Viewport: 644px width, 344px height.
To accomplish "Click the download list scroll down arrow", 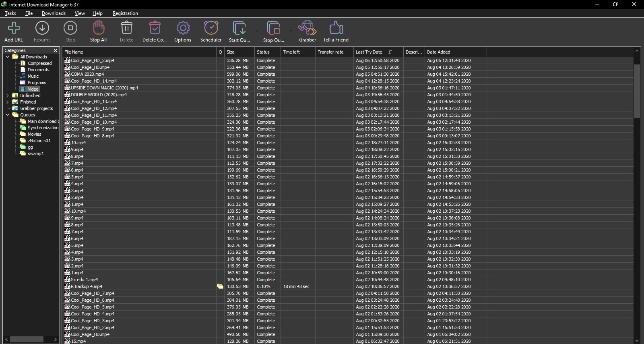I will click(637, 341).
